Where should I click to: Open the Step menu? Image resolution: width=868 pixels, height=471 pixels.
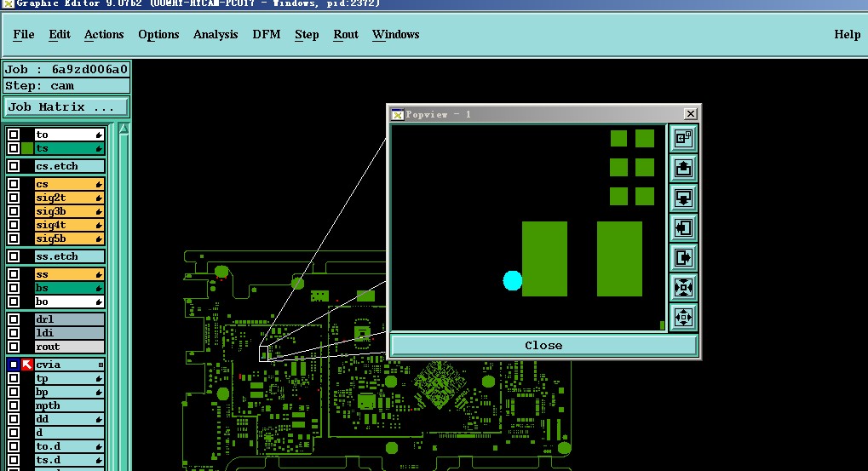point(307,34)
